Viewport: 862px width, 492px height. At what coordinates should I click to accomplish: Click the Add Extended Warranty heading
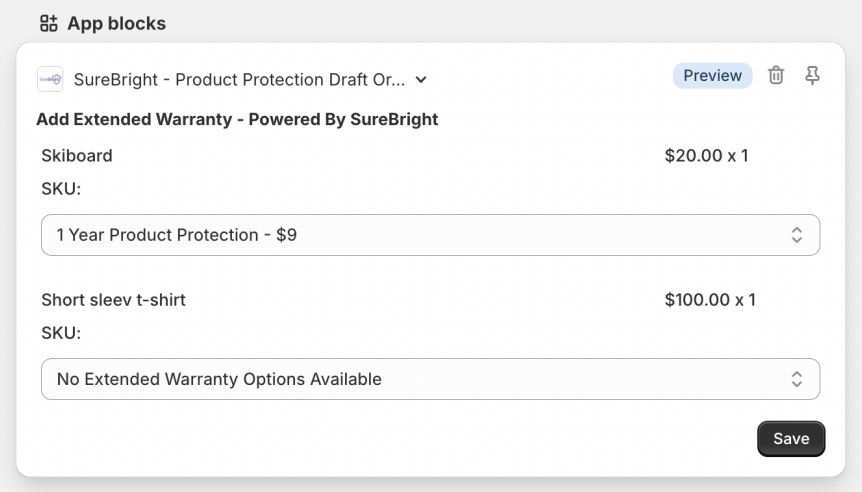click(237, 120)
